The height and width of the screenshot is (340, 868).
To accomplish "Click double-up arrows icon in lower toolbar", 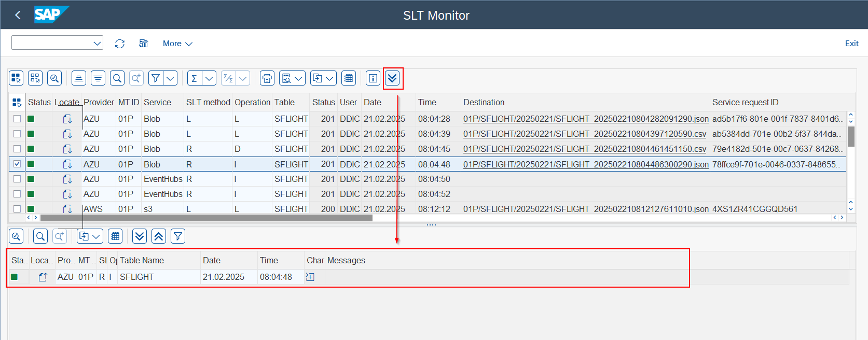I will (159, 236).
